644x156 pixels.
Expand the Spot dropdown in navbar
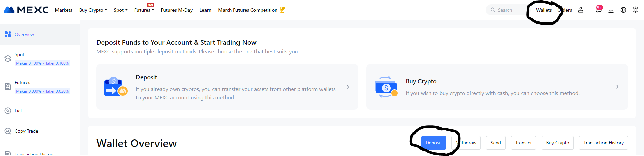[120, 10]
